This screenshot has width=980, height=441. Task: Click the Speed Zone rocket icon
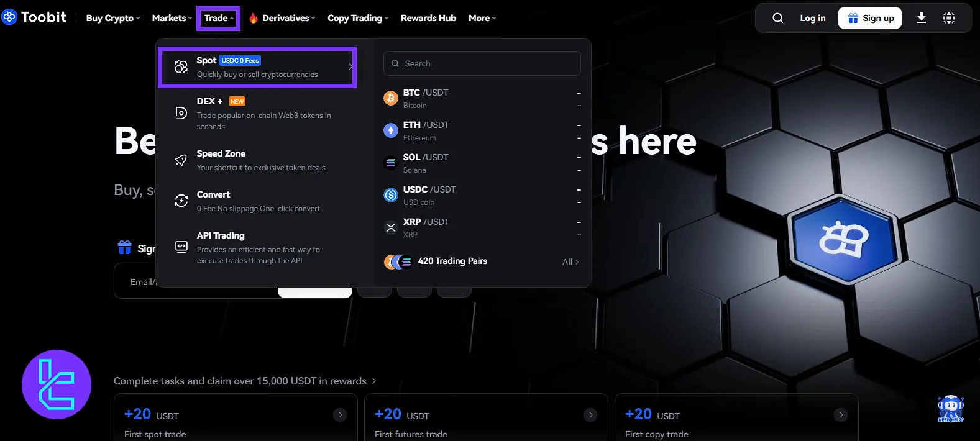point(181,160)
